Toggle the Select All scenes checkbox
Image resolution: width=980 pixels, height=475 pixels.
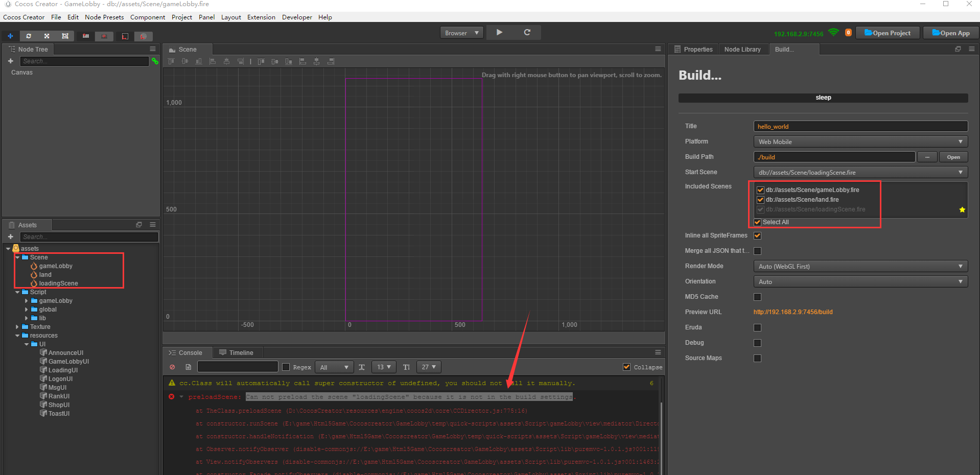pos(758,222)
